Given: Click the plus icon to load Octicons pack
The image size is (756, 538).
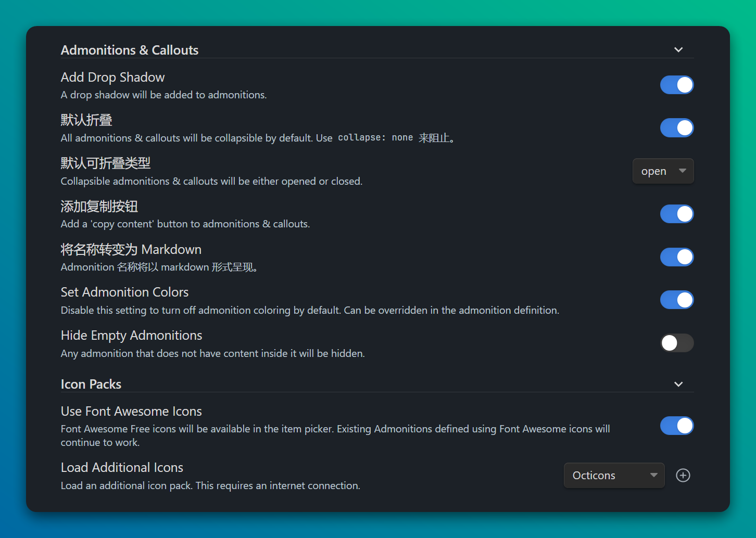Looking at the screenshot, I should click(x=683, y=475).
